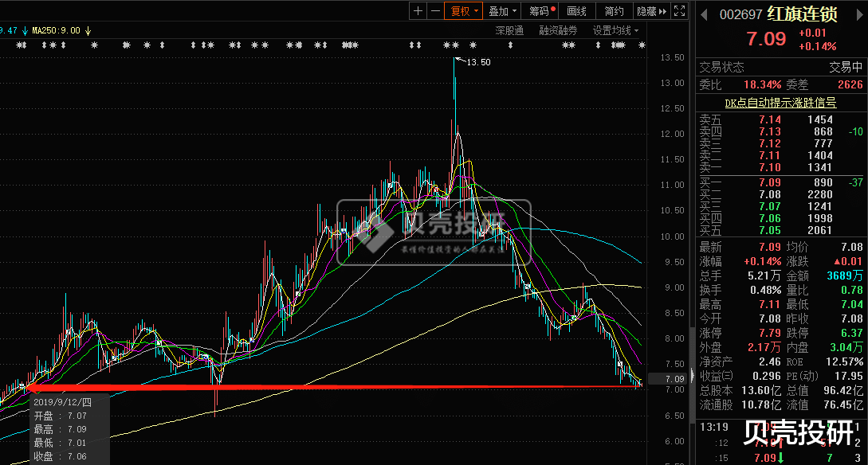868x465 pixels.
Task: Open the 叠加 overlay dropdown
Action: pos(502,10)
